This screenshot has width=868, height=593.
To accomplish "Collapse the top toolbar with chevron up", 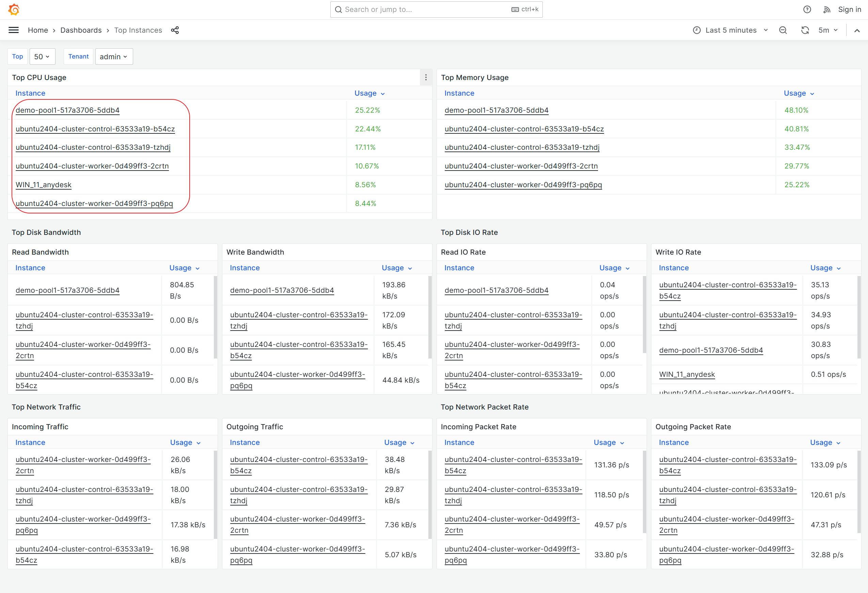I will click(857, 30).
